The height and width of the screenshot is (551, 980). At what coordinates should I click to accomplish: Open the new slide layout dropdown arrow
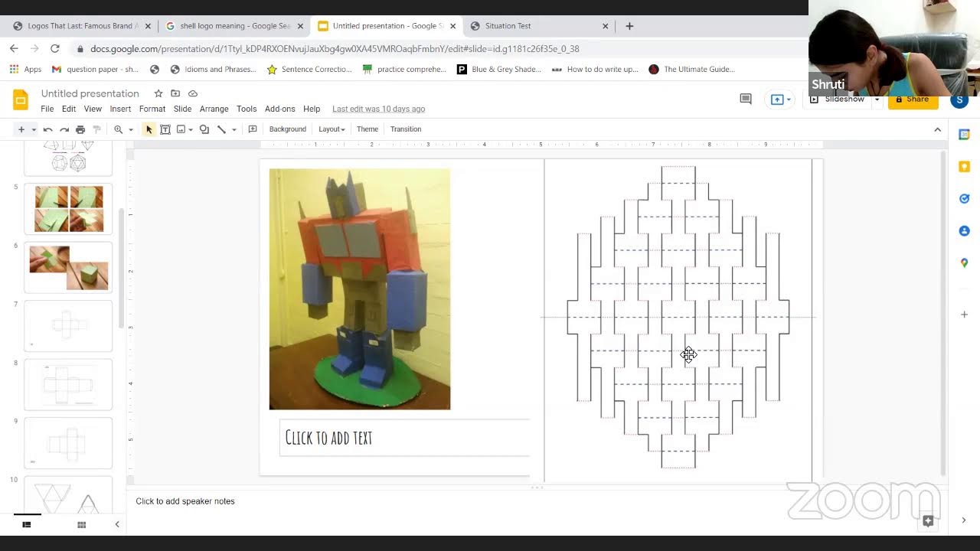[34, 129]
